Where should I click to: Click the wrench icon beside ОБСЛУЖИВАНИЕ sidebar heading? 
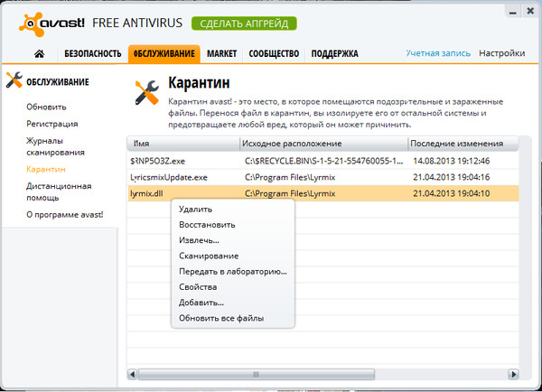[x=14, y=80]
